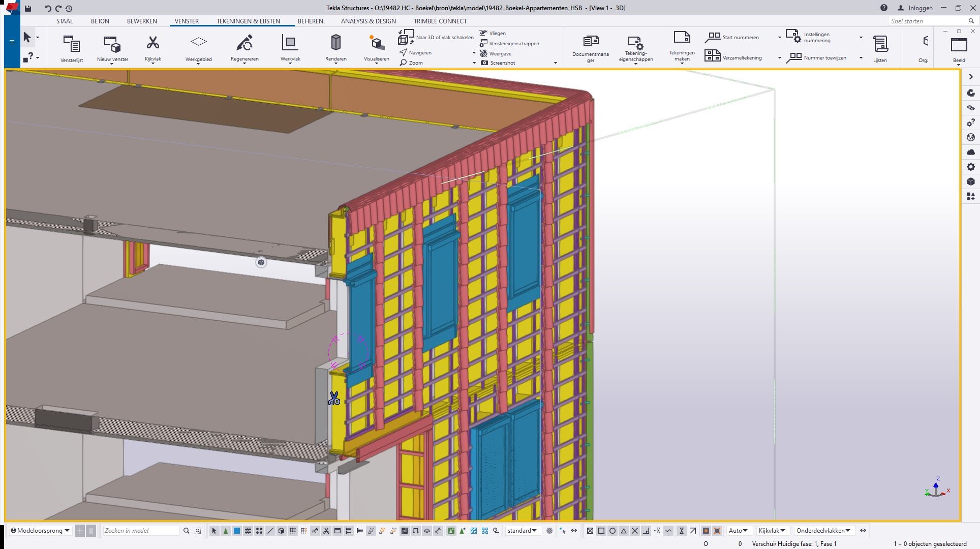
Task: Click the Zoeken in model search field
Action: pyautogui.click(x=141, y=531)
